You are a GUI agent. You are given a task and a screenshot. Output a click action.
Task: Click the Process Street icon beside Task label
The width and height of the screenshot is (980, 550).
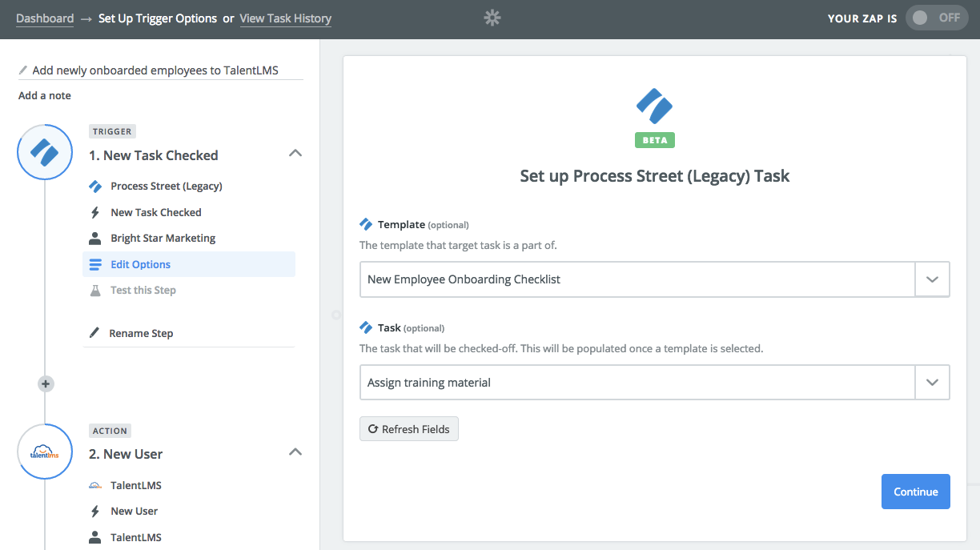click(366, 327)
